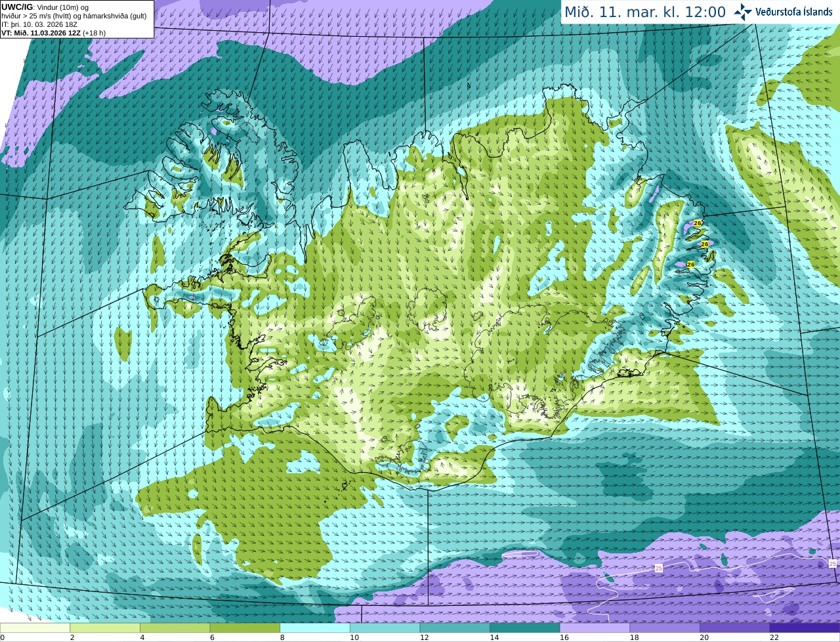This screenshot has height=642, width=840.
Task: Pick the olive legend swatch between 6 and 8
Action: pyautogui.click(x=245, y=628)
